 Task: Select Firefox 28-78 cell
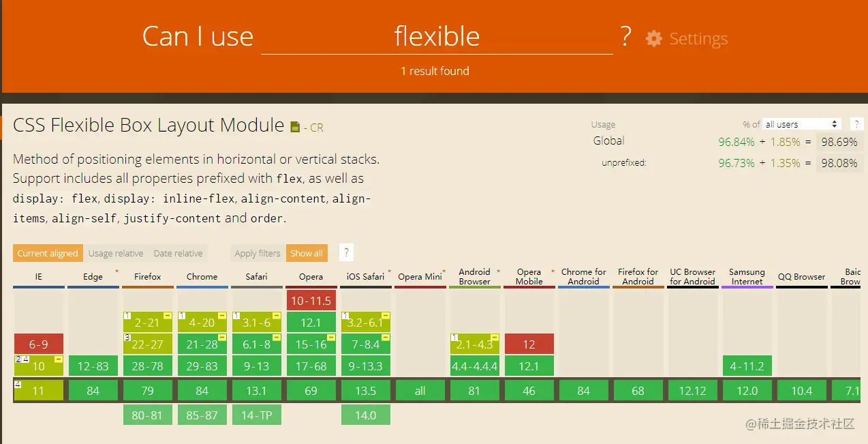(x=148, y=366)
